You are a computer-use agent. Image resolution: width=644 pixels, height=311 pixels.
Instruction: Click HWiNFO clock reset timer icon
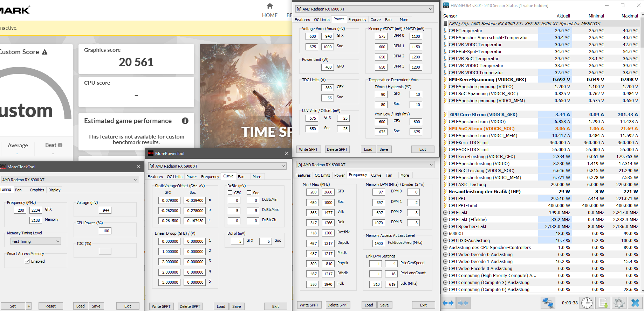(x=587, y=303)
